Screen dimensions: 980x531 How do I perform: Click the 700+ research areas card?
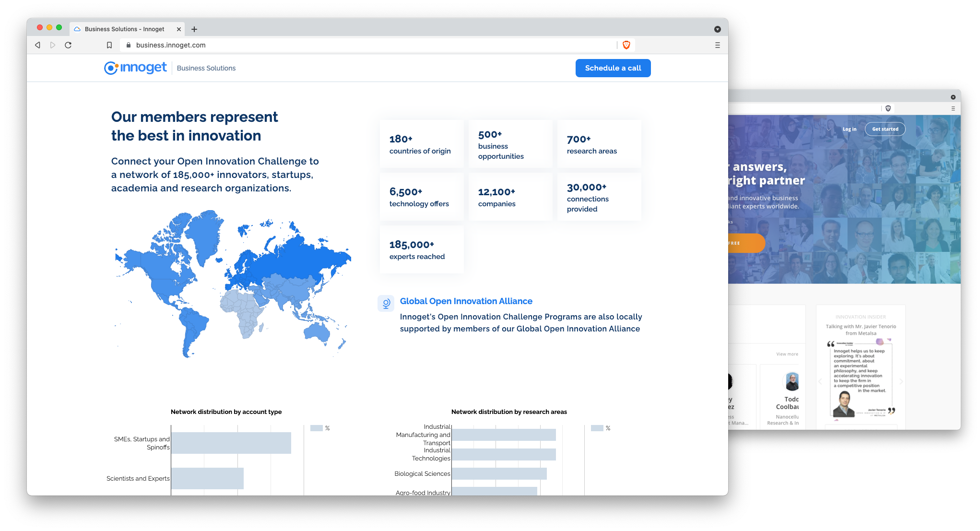point(599,144)
